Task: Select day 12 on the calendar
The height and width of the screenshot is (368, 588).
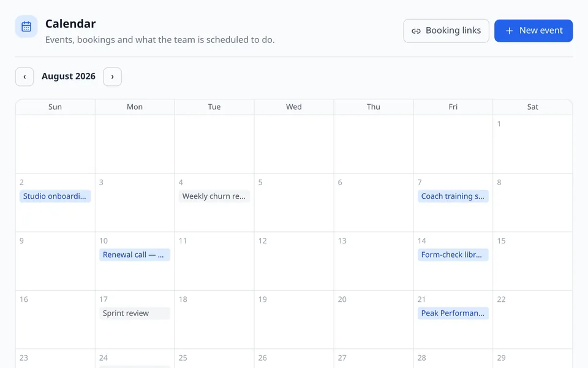Action: coord(293,261)
